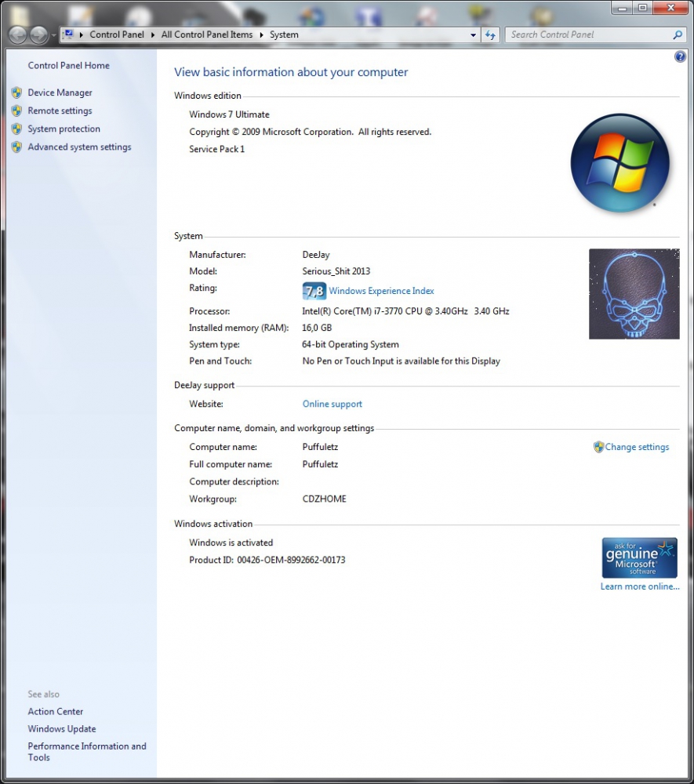The height and width of the screenshot is (784, 694).
Task: Select All Control Panel Items breadcrumb
Action: click(x=207, y=34)
